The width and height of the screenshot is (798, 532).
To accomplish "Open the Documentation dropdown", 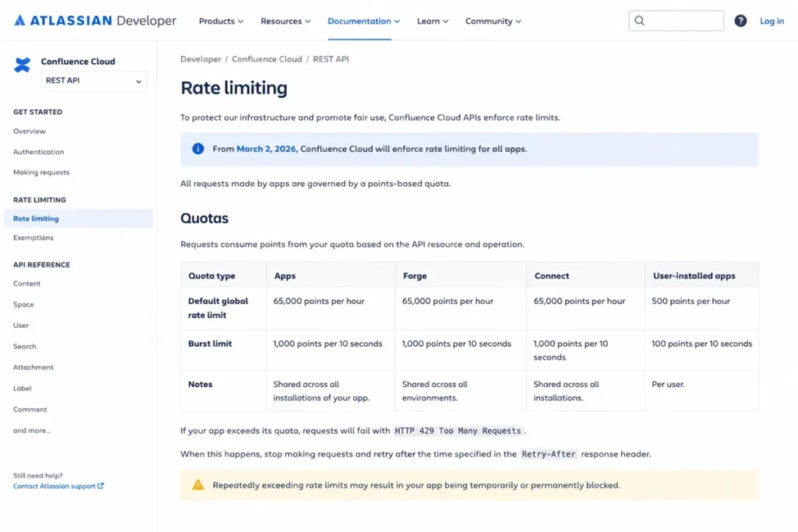I will [363, 21].
